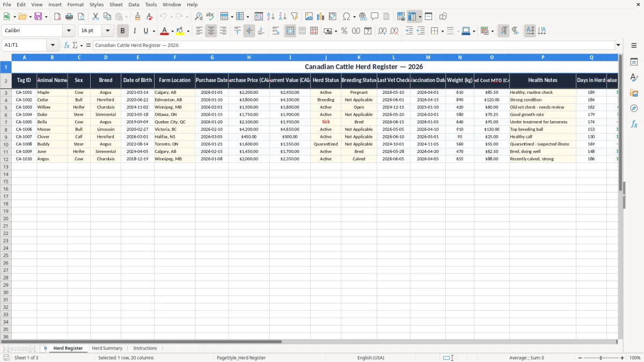Click the zoom slider handle
The width and height of the screenshot is (644, 362).
point(601,358)
